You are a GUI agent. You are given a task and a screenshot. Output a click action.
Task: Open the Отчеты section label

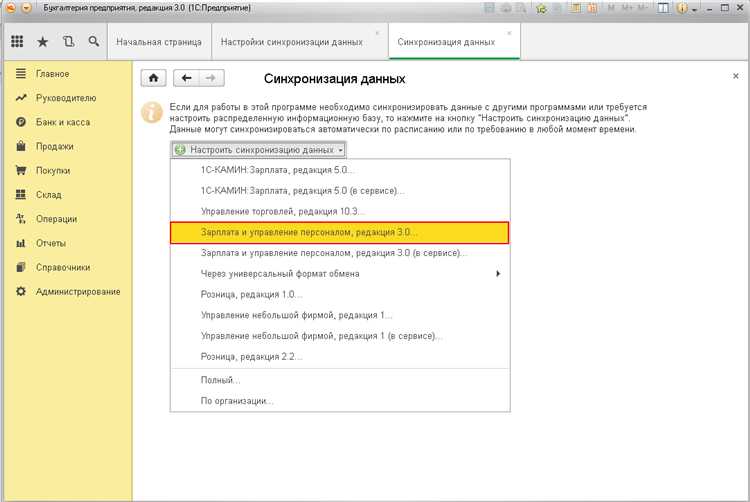51,243
